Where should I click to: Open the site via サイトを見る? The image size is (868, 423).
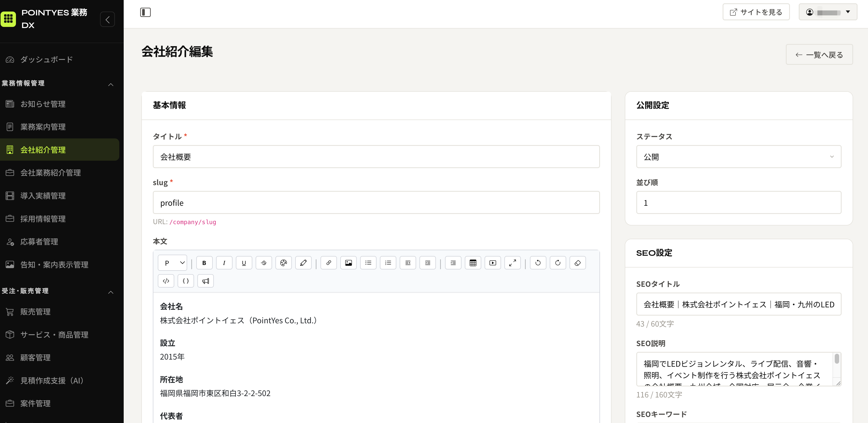[x=756, y=12]
